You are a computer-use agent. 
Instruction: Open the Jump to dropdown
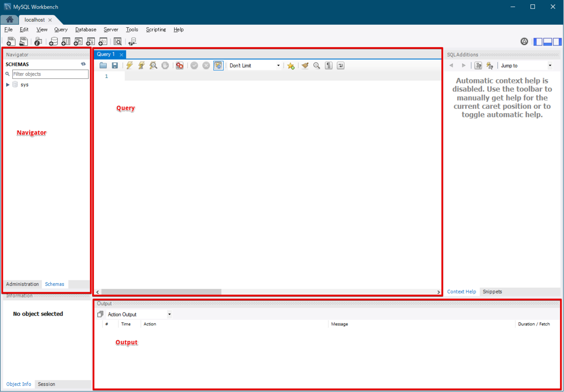(x=526, y=66)
